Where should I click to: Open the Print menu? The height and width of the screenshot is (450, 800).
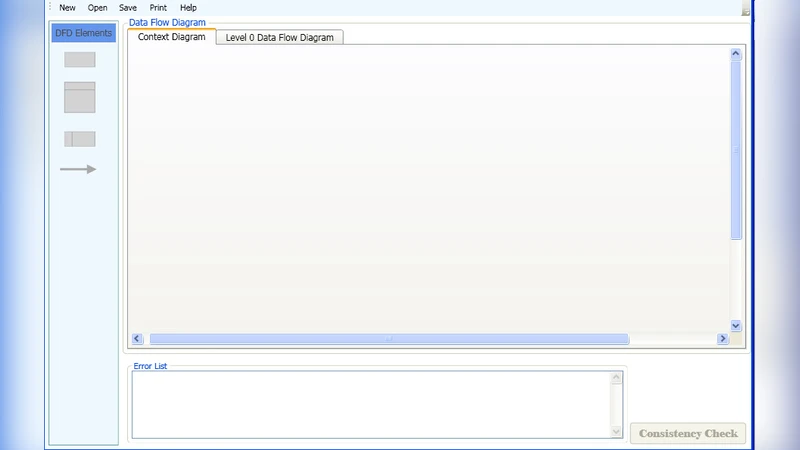tap(158, 8)
